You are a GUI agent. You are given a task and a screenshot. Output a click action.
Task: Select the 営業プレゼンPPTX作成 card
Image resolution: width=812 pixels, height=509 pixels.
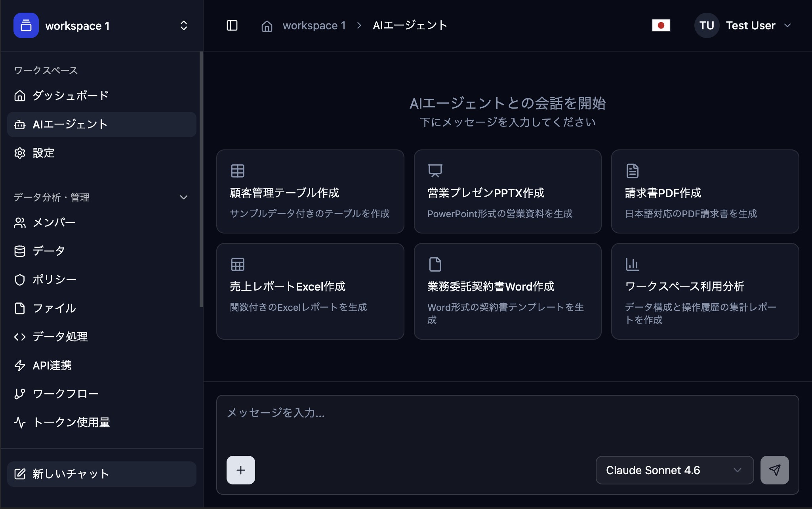pos(507,191)
